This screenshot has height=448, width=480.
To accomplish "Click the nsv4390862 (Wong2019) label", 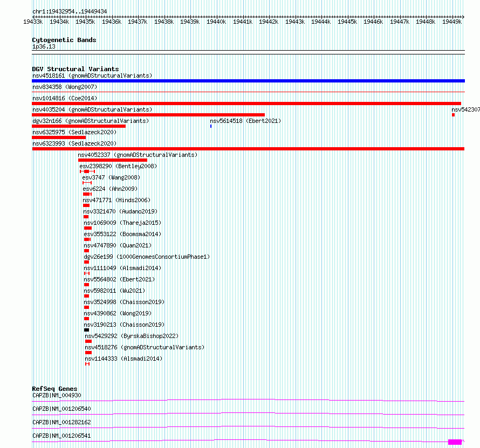I will [118, 313].
